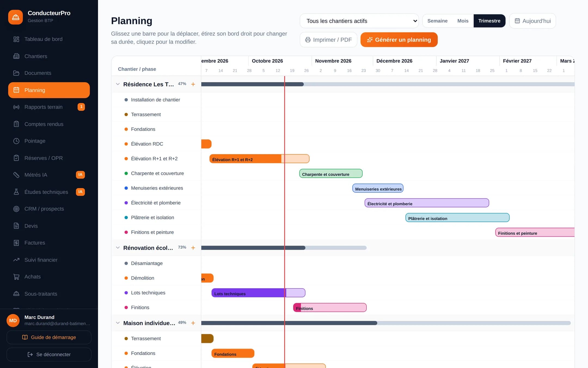Add phase to Résidence Les T… with plus

(193, 84)
